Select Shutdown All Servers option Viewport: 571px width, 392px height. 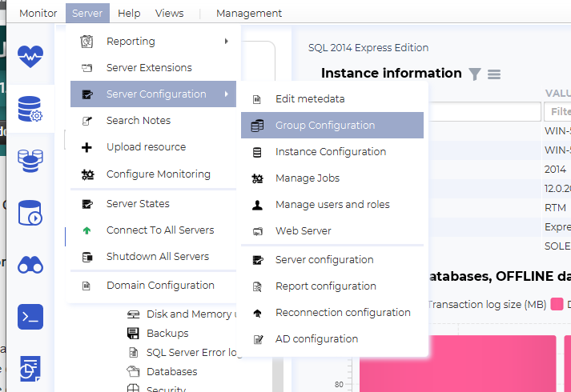(157, 257)
